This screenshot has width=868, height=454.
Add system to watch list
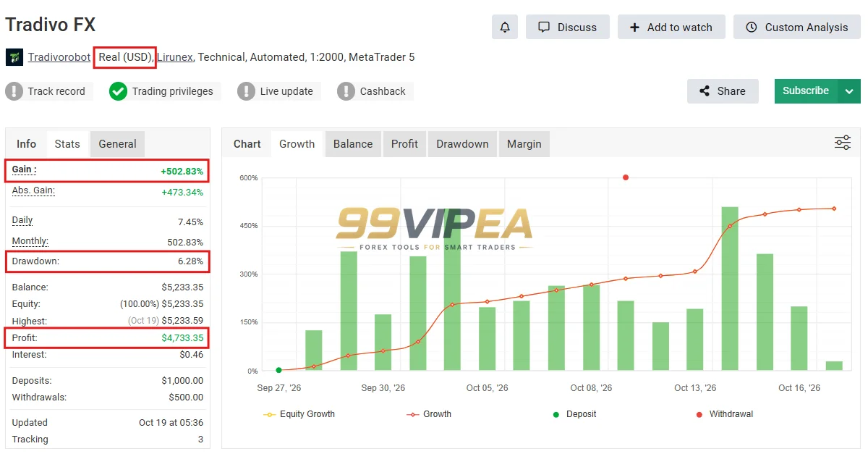671,27
